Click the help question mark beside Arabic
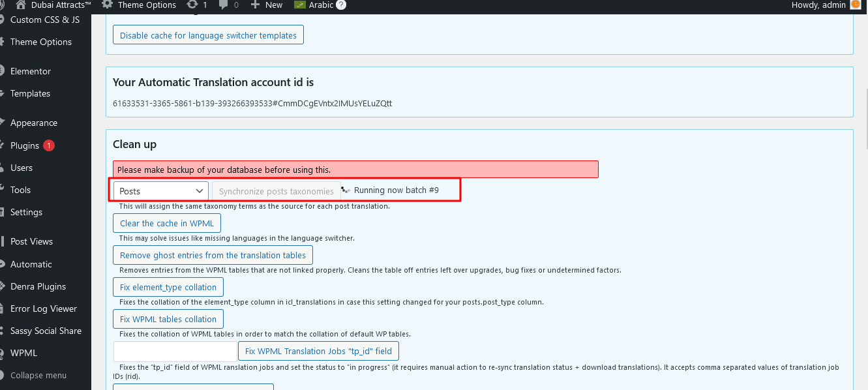 coord(341,5)
